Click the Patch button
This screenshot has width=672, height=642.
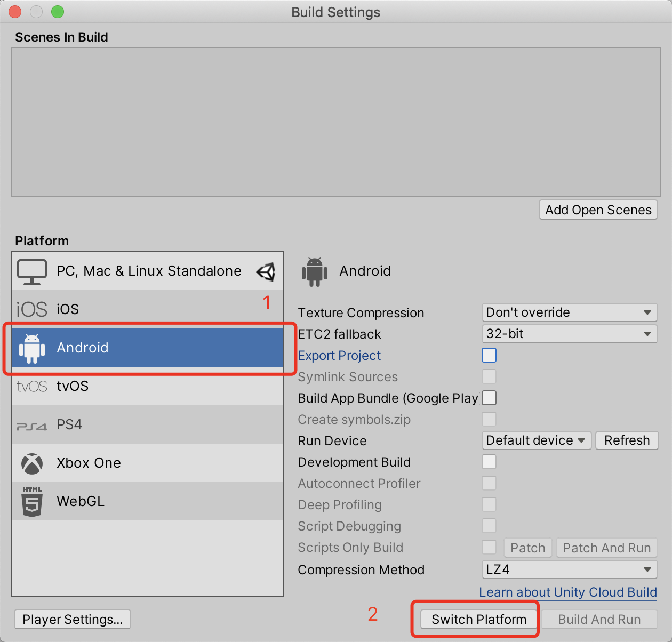[x=528, y=548]
